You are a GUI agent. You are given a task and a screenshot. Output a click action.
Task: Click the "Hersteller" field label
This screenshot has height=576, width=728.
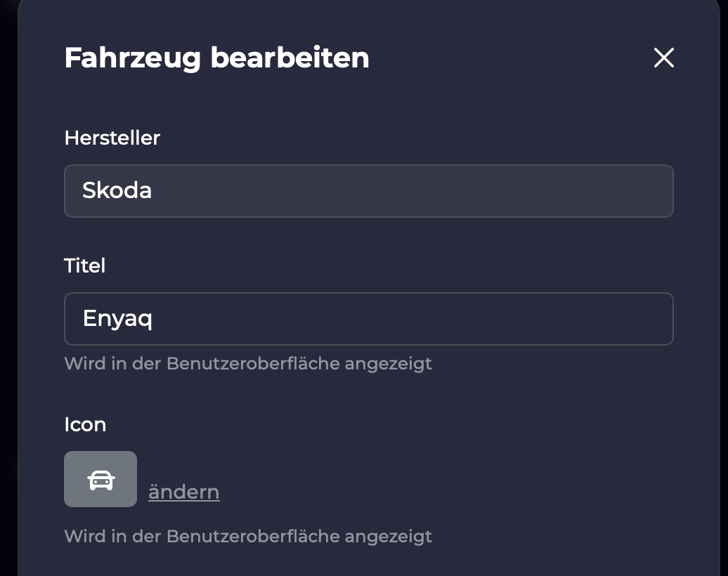point(112,138)
